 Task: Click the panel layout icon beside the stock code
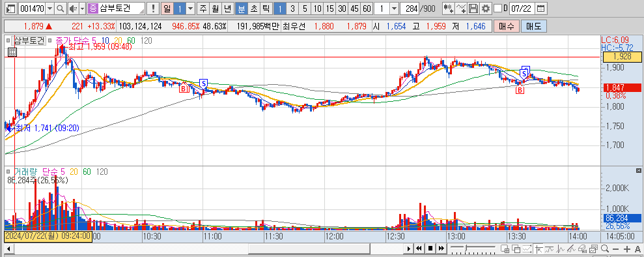coord(11,8)
